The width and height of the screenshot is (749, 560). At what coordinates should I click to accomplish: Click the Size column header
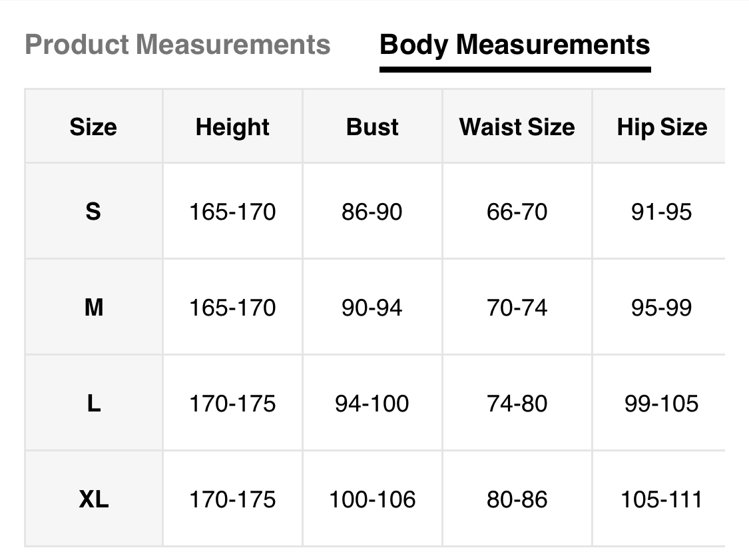pos(93,127)
